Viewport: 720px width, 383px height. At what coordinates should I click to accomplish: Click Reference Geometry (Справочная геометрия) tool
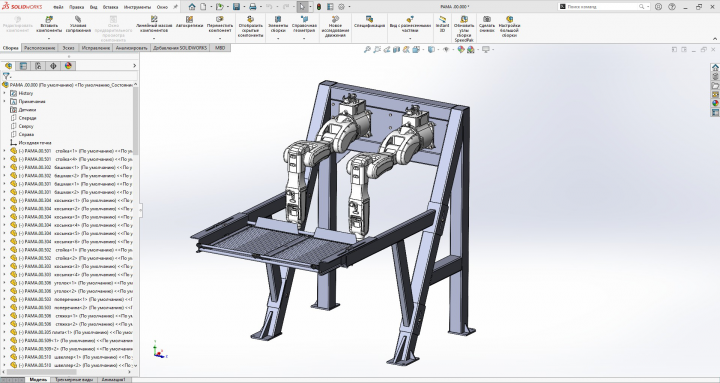point(304,25)
